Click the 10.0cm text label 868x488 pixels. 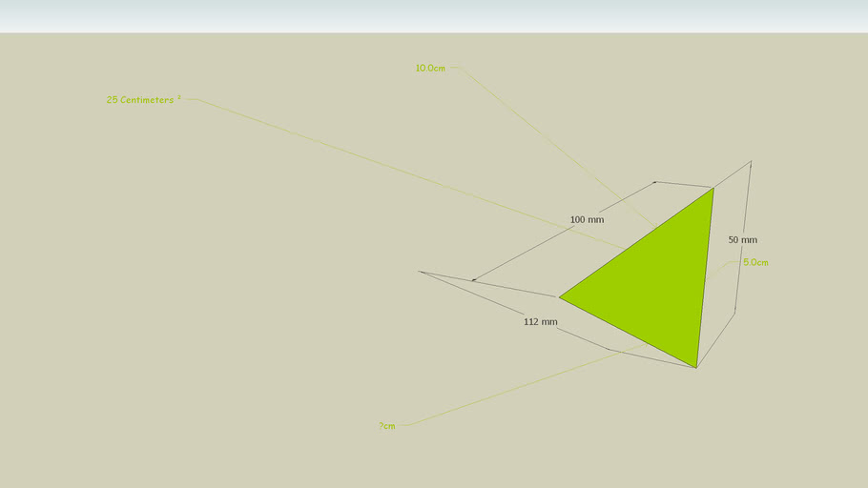click(430, 68)
